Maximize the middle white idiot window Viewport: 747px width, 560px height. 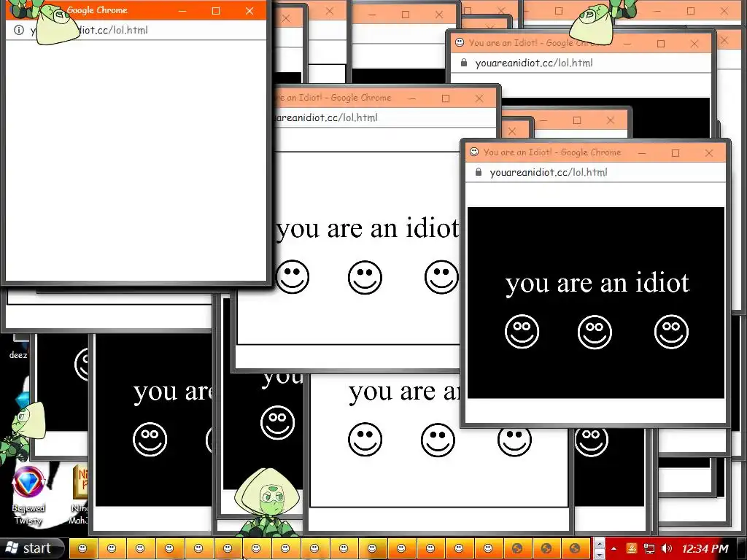[446, 98]
